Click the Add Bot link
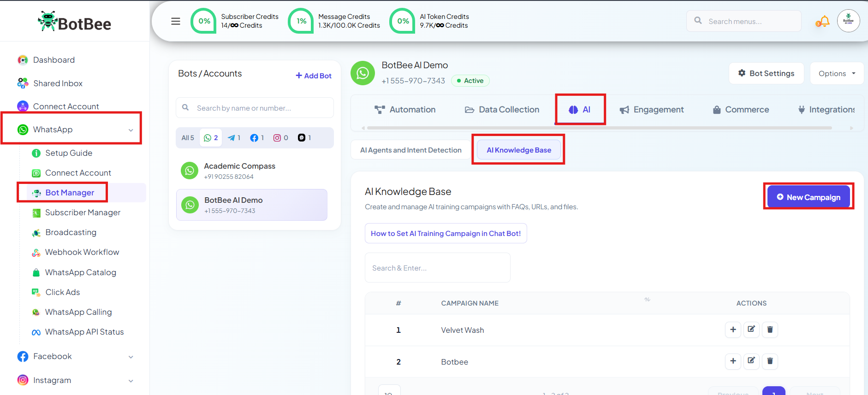 [314, 76]
